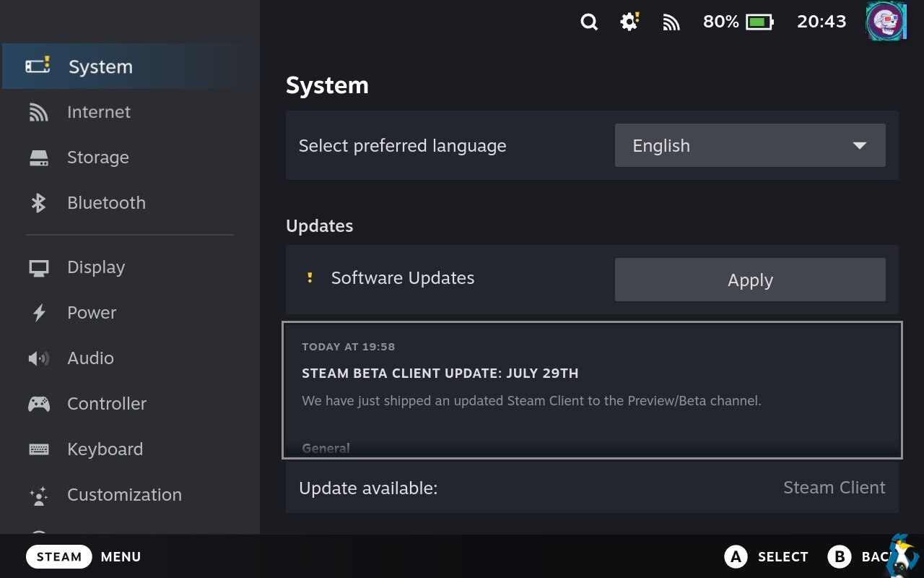The image size is (924, 578).
Task: Click the Controller label in sidebar
Action: [107, 404]
